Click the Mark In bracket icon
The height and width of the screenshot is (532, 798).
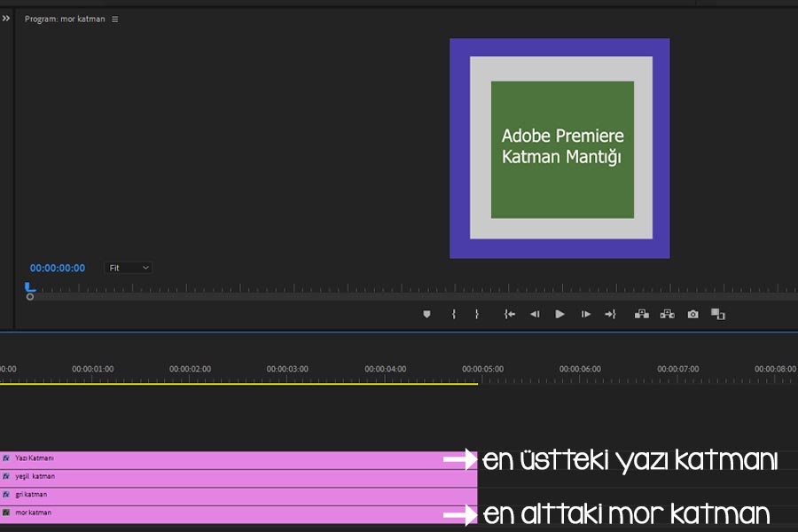coord(453,314)
